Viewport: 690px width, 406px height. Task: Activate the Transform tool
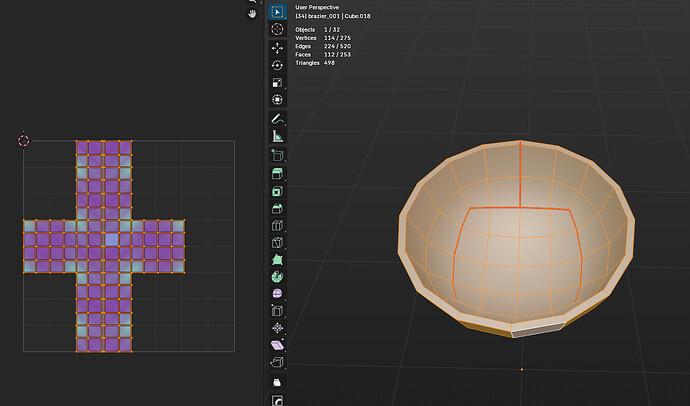[277, 99]
